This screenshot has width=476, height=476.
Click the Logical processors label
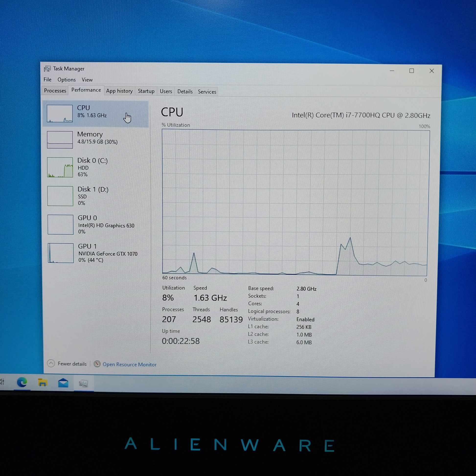pos(269,311)
